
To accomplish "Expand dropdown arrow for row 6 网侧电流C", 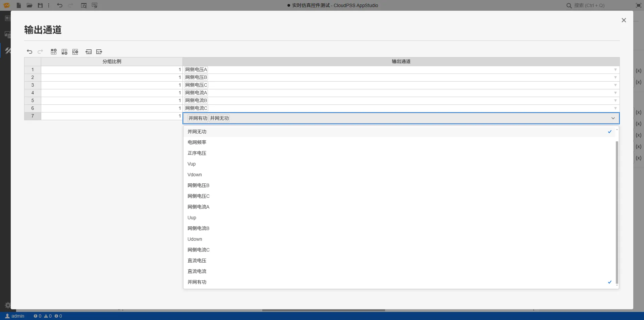I will pos(615,108).
